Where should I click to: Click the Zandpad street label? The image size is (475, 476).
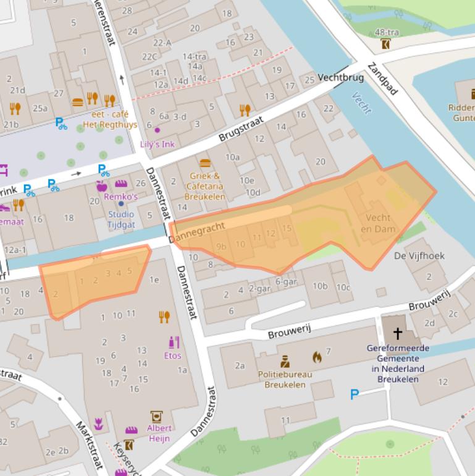click(x=382, y=79)
